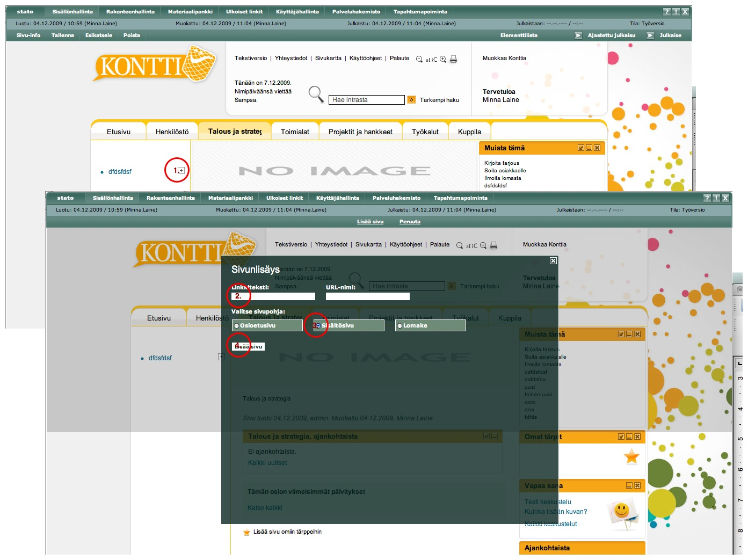Close the Sivunlisäys dialog with X icon

pyautogui.click(x=553, y=260)
